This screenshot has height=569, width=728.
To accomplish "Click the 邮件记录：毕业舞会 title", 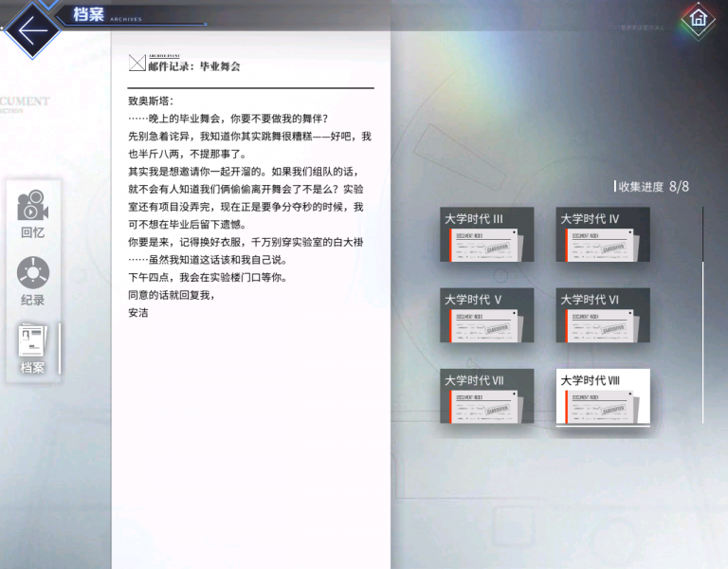I will tap(194, 66).
